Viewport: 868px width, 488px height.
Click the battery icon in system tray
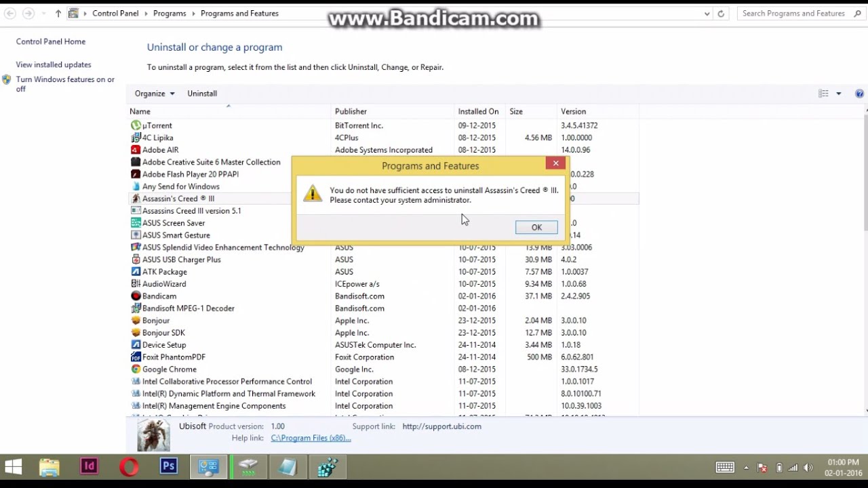[778, 468]
